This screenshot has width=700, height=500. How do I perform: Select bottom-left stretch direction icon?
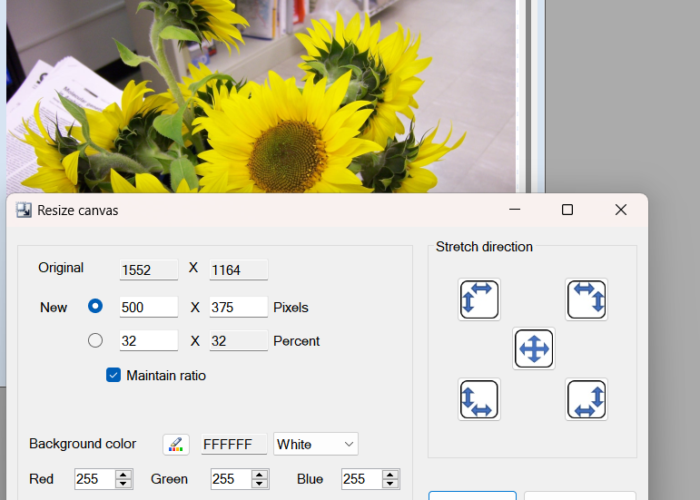coord(479,399)
